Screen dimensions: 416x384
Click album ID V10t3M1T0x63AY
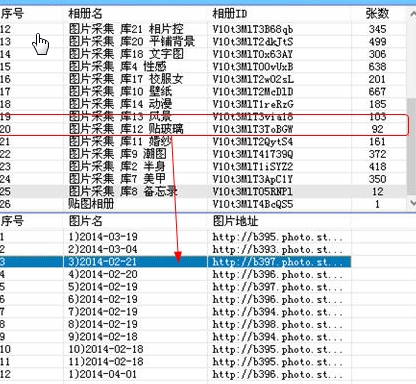point(253,54)
